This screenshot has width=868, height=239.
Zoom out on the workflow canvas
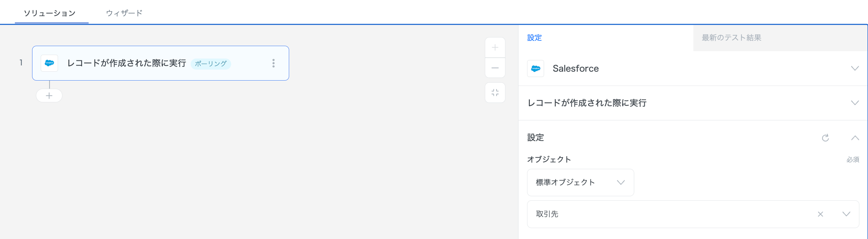pos(495,68)
